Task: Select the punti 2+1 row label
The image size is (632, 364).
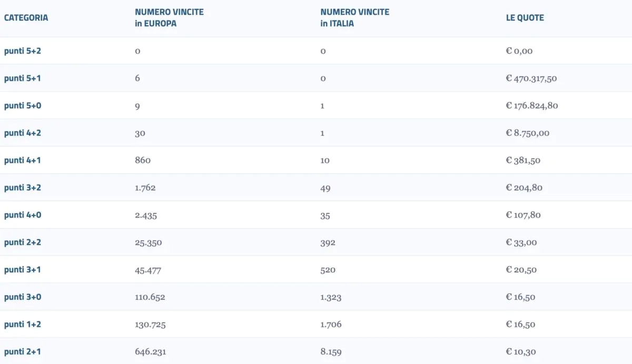Action: [x=22, y=351]
